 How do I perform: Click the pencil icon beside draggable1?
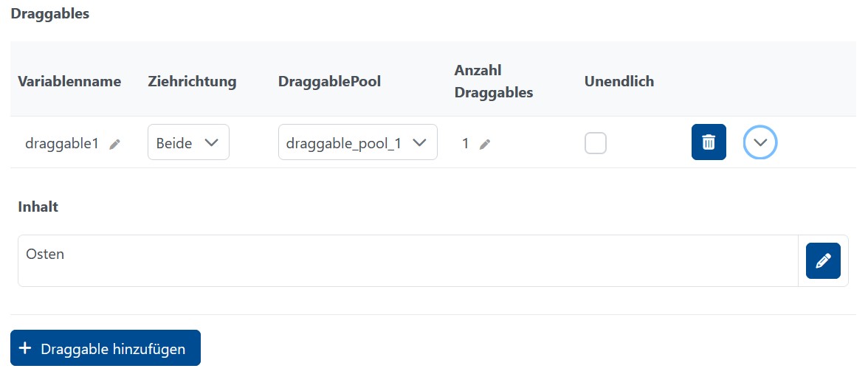(114, 145)
